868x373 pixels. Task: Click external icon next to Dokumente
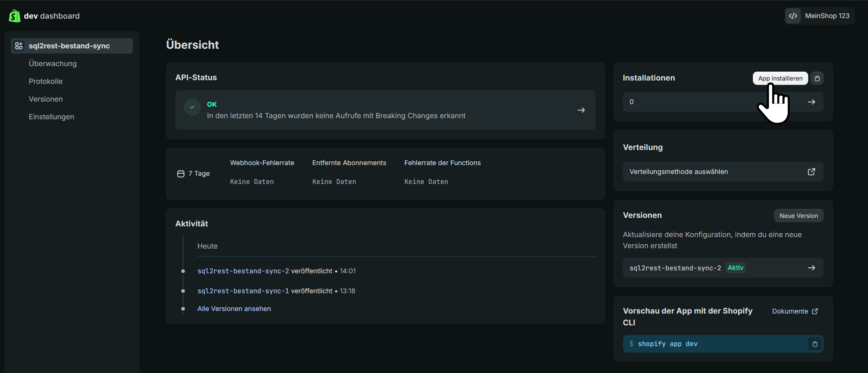[x=815, y=311]
